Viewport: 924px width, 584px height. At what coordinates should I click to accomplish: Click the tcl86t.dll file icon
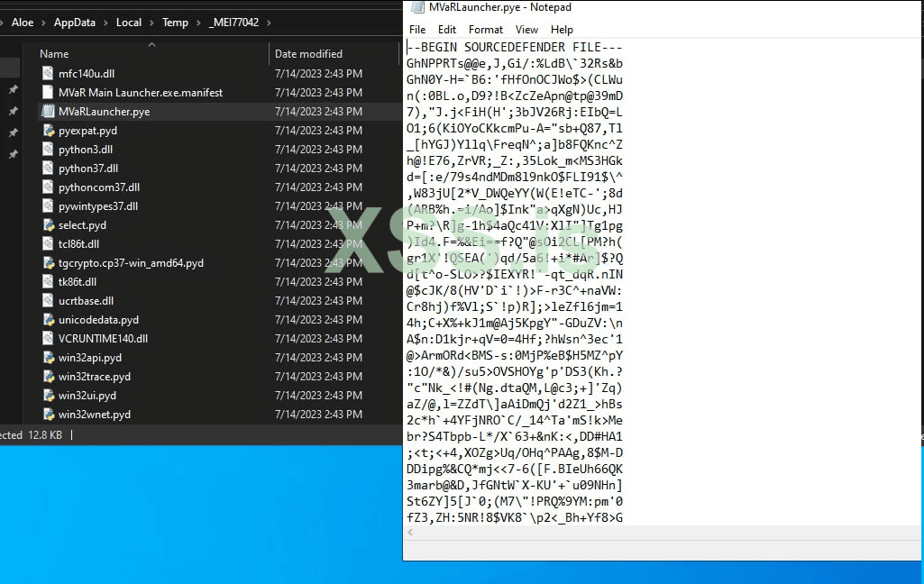48,243
